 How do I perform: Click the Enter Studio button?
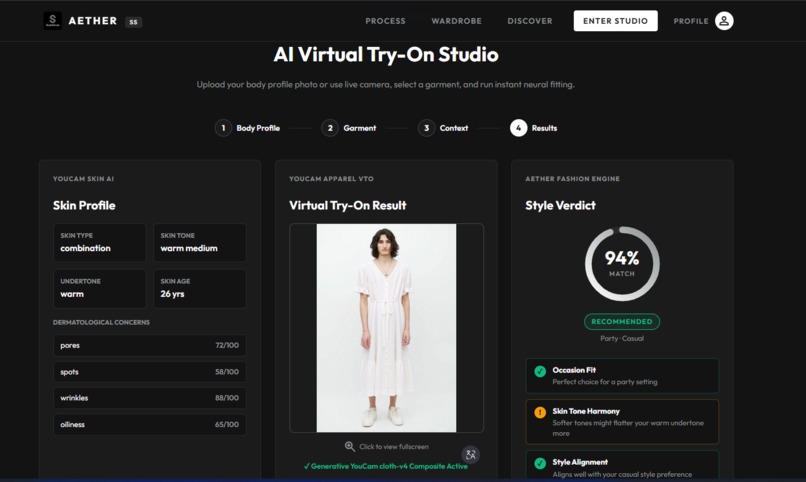(615, 21)
